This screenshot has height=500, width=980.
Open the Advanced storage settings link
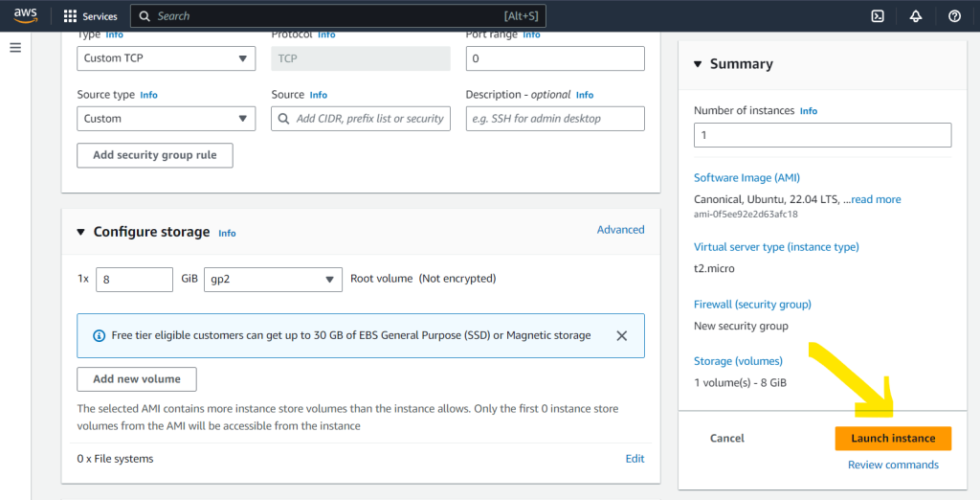click(620, 230)
